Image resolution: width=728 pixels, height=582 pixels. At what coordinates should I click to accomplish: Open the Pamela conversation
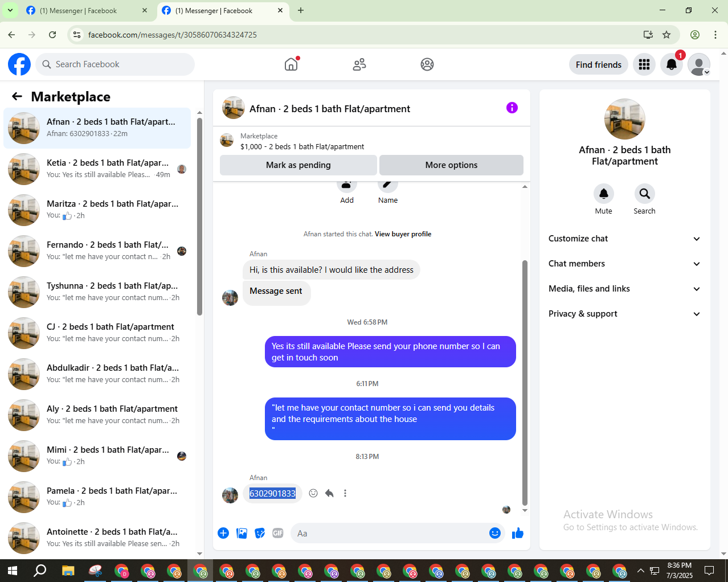click(97, 497)
